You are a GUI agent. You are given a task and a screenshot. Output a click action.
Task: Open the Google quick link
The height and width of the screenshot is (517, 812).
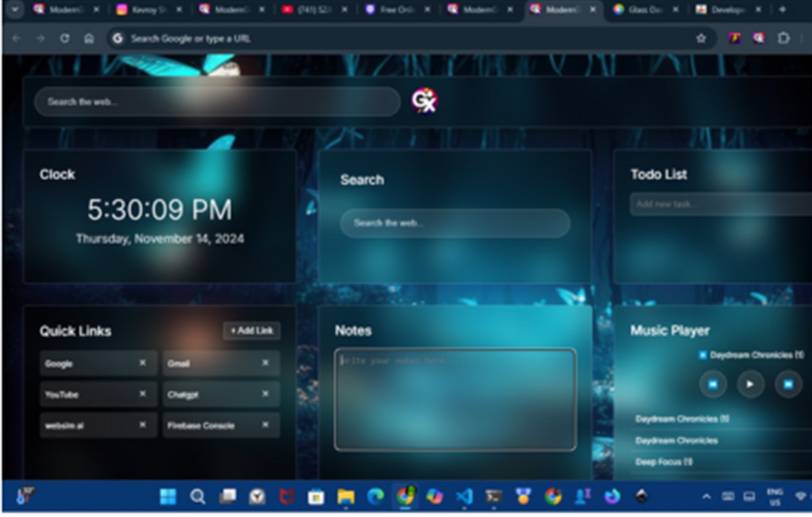(99, 363)
